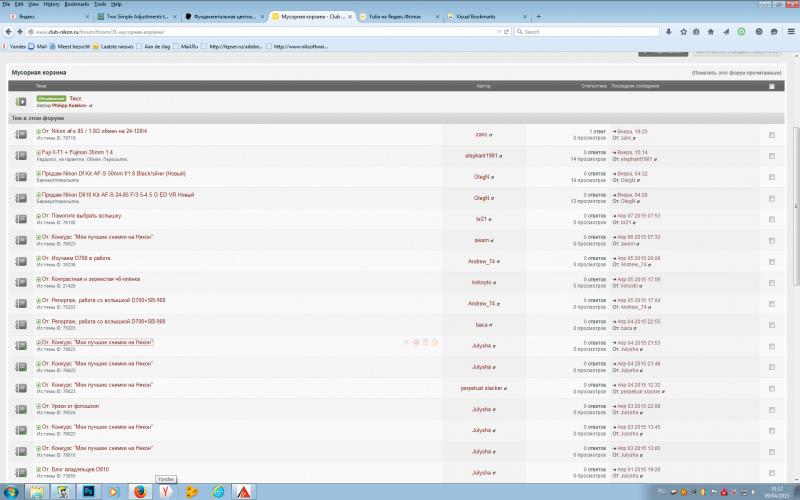The height and width of the screenshot is (500, 800).
Task: Check the box for the Fuji X-T1 topic
Action: click(x=771, y=156)
